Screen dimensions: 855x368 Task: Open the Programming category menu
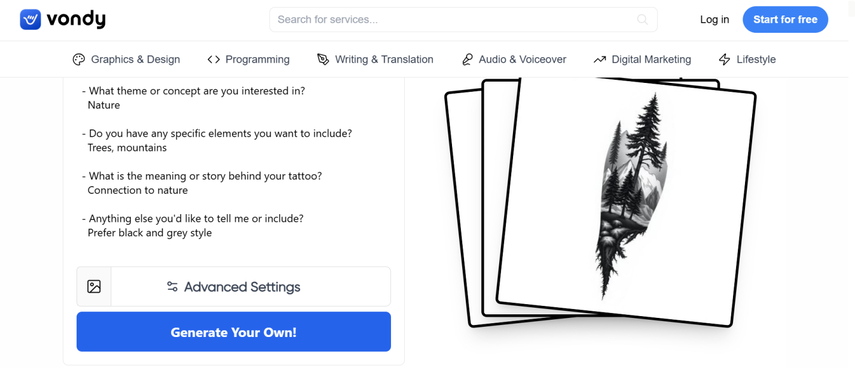coord(249,59)
